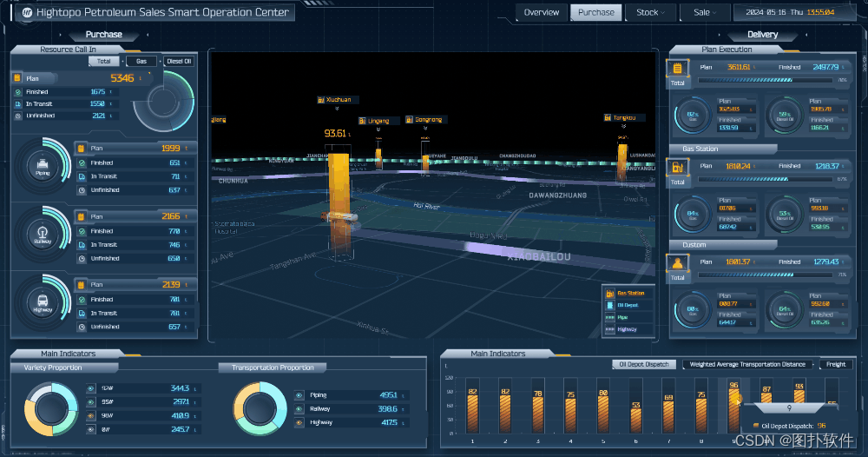Click the Plan Execution Total clipboard icon
Viewport: 868px width, 457px height.
(x=677, y=69)
